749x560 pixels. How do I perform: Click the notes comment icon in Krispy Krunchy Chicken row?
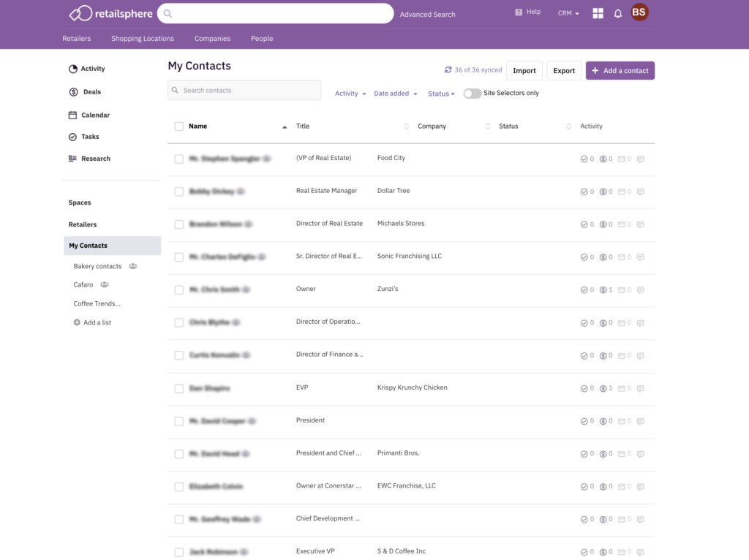coord(641,388)
